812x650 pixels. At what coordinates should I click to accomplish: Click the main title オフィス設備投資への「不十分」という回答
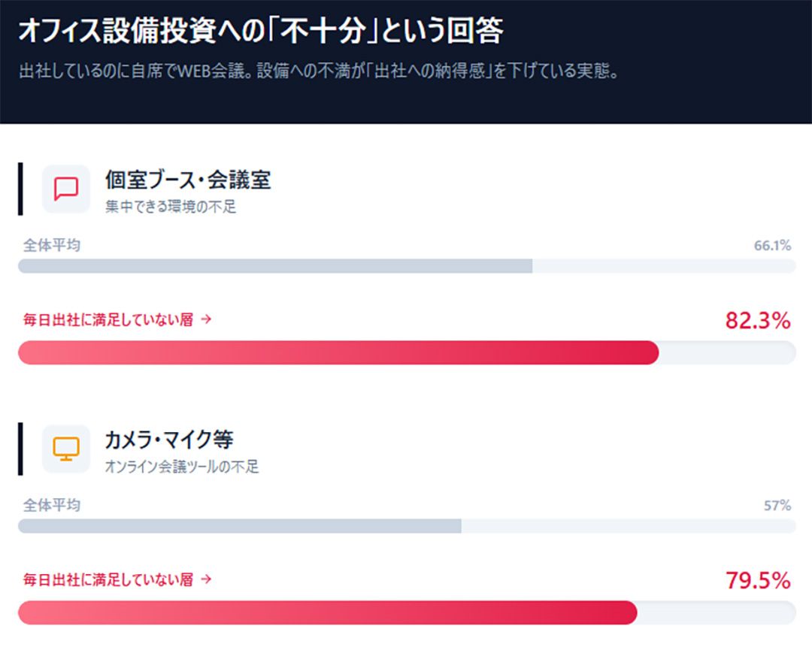click(260, 32)
